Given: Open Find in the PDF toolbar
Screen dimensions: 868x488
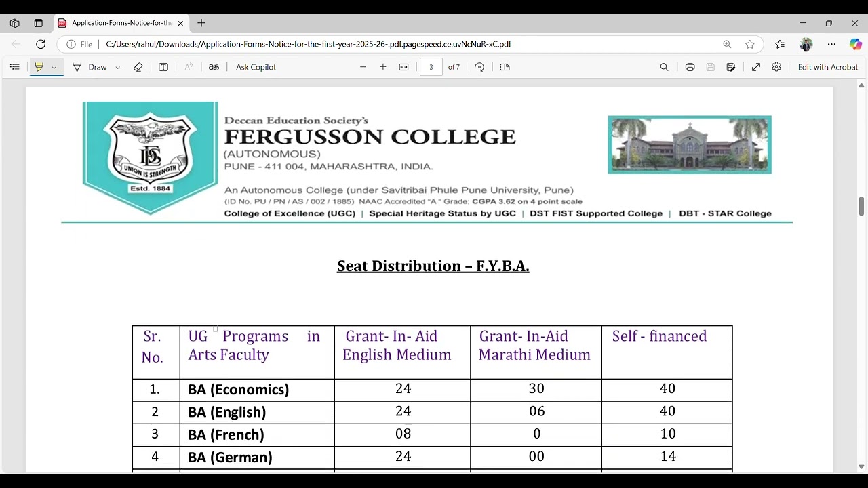Looking at the screenshot, I should tap(665, 67).
